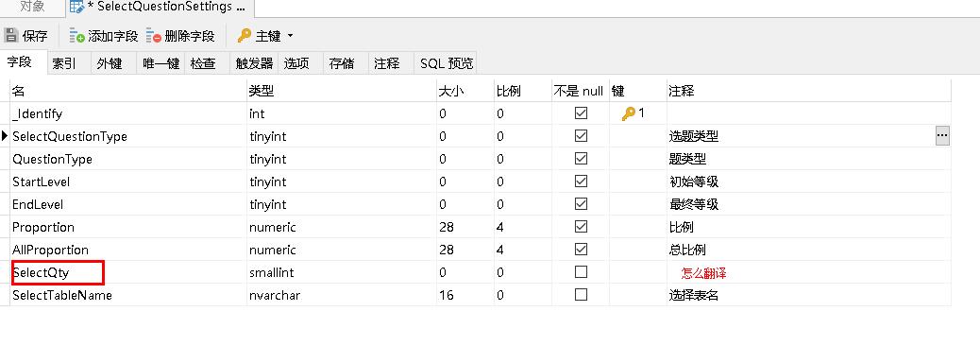Open the 触发器 tab
The image size is (980, 346).
click(x=254, y=63)
